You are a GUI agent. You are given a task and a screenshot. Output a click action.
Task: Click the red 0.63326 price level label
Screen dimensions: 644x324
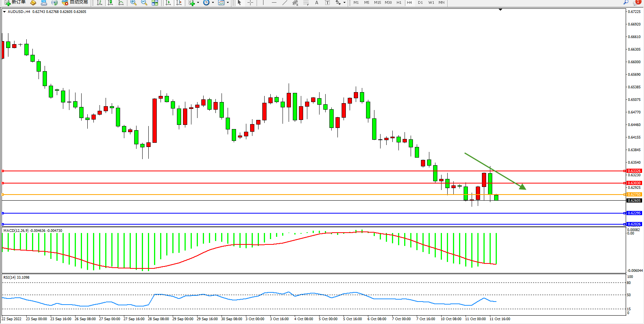pos(634,171)
